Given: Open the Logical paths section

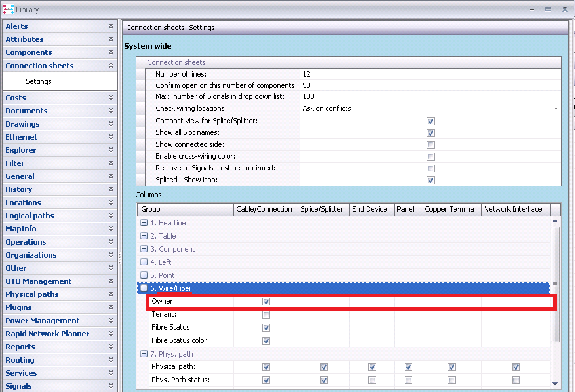Looking at the screenshot, I should [60, 216].
